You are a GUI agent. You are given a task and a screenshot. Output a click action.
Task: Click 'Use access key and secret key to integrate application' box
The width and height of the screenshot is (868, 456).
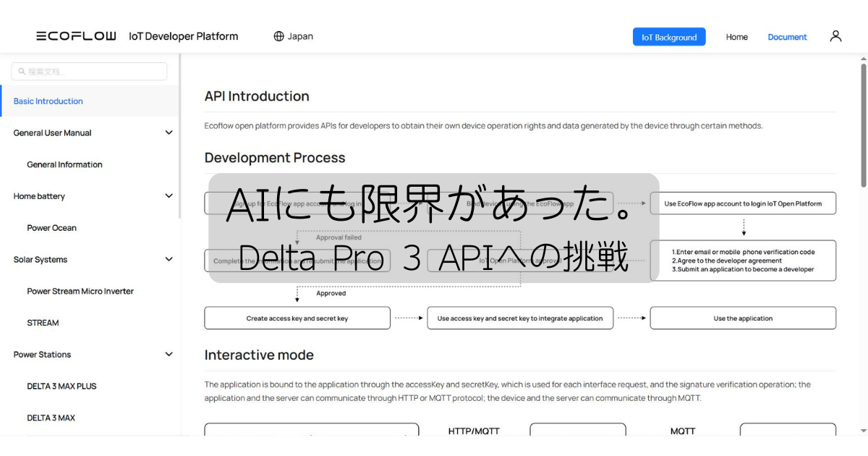(520, 318)
